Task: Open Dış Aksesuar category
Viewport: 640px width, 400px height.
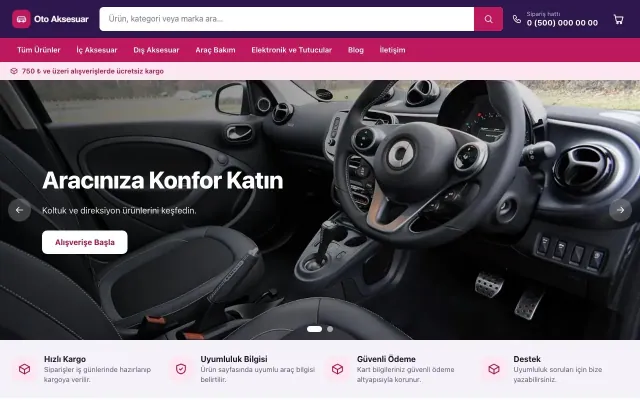Action: (156, 50)
